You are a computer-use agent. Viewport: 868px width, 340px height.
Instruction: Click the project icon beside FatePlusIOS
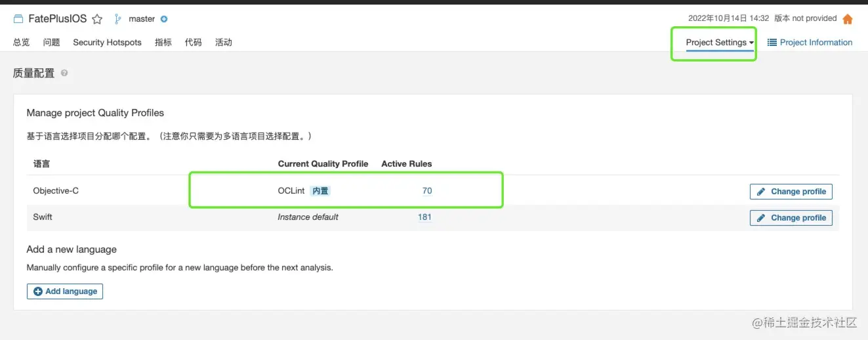click(18, 19)
